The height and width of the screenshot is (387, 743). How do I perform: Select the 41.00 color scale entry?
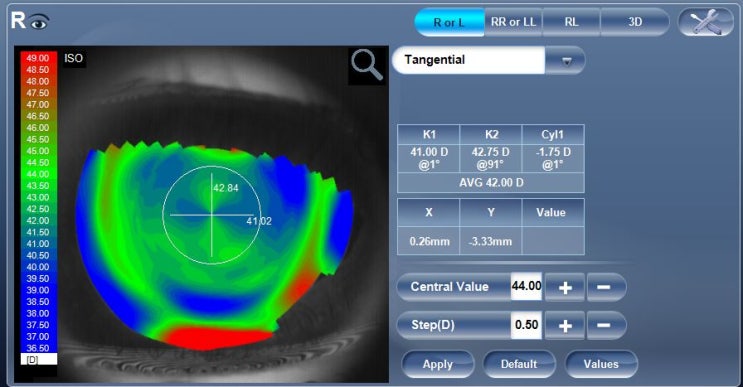point(38,243)
